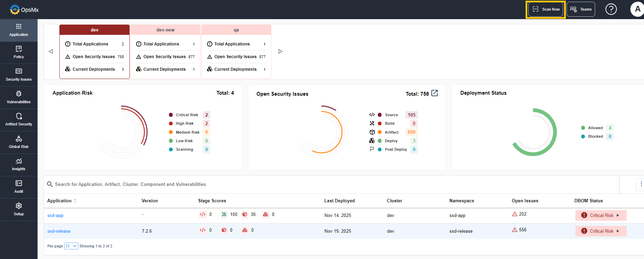Open the Policy section in the sidebar

click(19, 52)
